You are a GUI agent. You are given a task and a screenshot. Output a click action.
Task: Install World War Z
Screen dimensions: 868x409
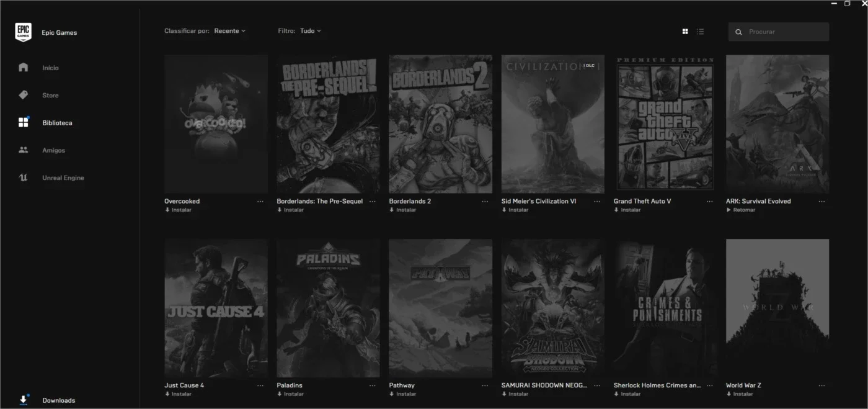739,394
